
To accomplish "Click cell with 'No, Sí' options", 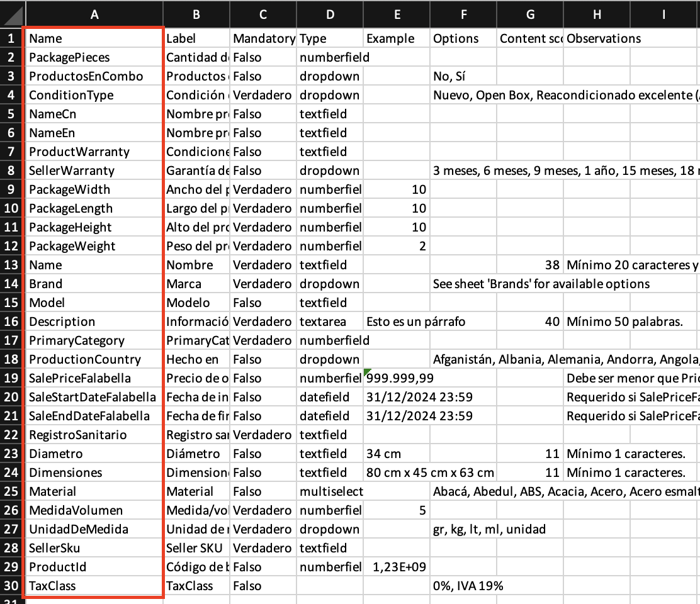I will (463, 76).
